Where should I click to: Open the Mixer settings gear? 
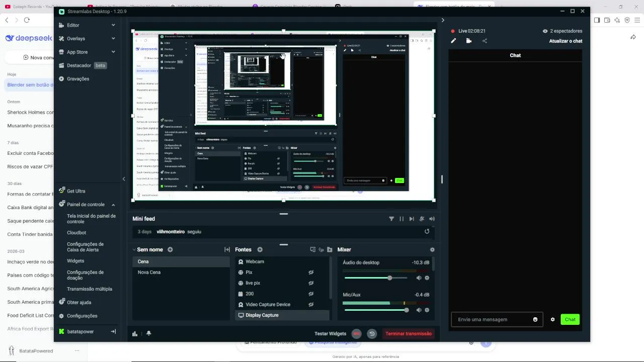pos(432,249)
